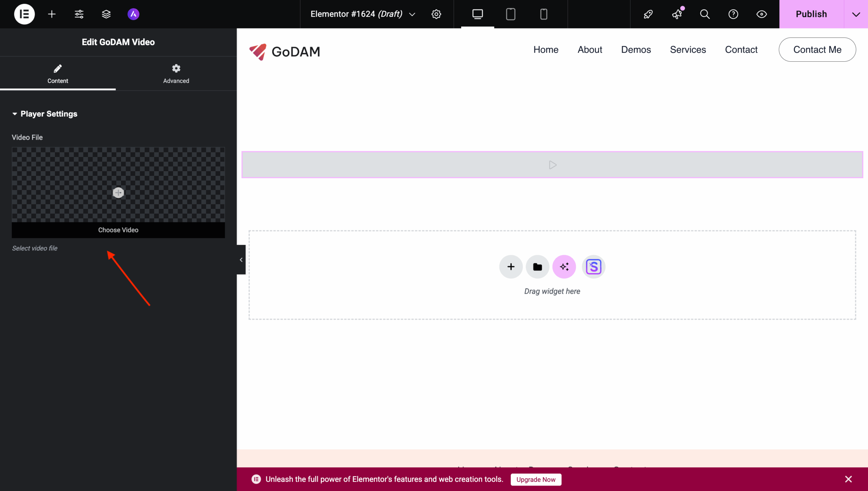This screenshot has height=491, width=868.
Task: Open the Finder search icon
Action: click(x=705, y=14)
